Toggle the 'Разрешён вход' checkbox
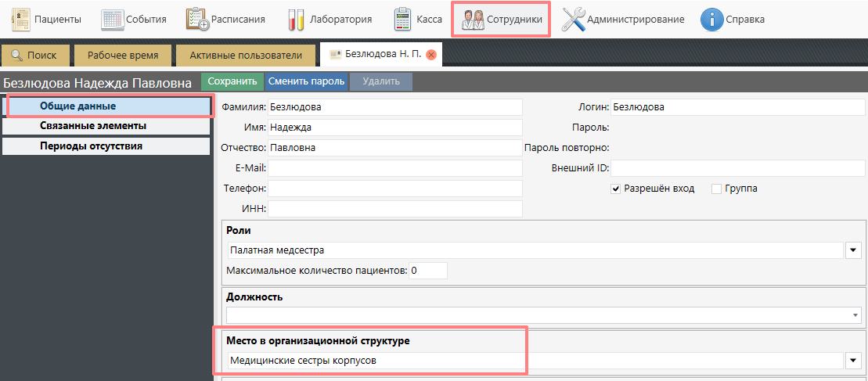 [616, 189]
